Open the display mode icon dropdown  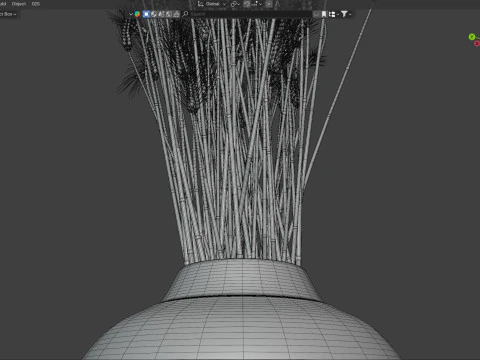[x=333, y=14]
